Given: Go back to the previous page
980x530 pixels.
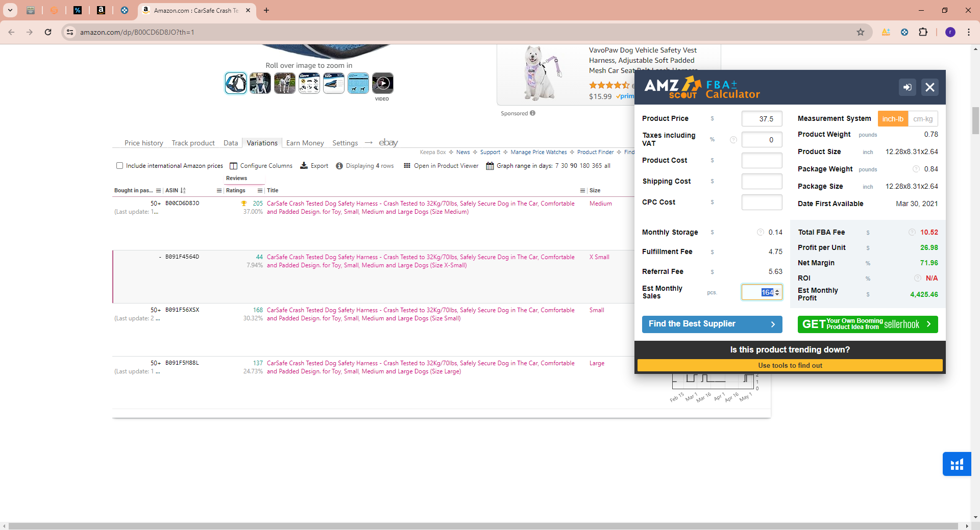Looking at the screenshot, I should pyautogui.click(x=11, y=32).
